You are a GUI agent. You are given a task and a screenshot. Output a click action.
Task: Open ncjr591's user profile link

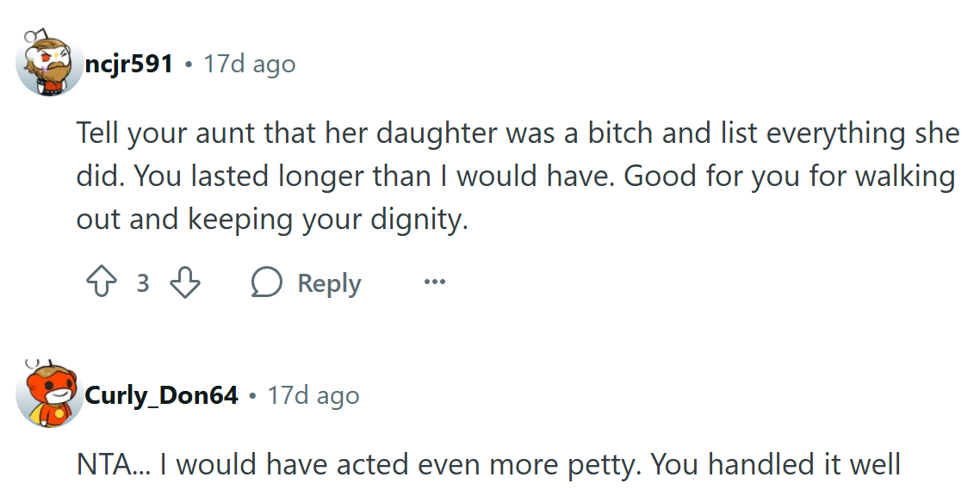[x=129, y=64]
